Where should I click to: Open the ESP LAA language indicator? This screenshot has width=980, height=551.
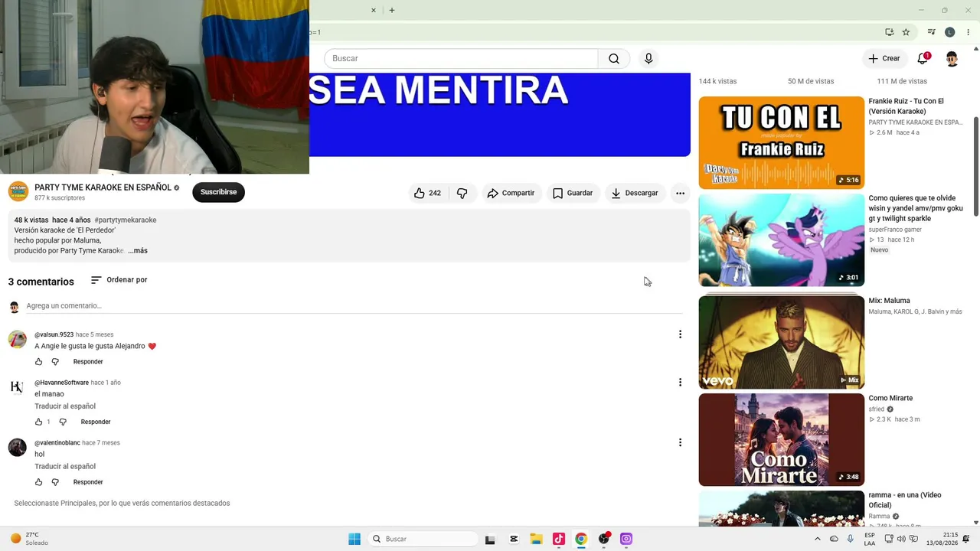870,539
